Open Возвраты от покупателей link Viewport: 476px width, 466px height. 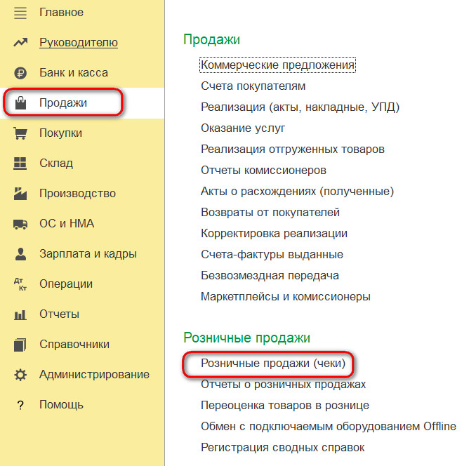270,213
